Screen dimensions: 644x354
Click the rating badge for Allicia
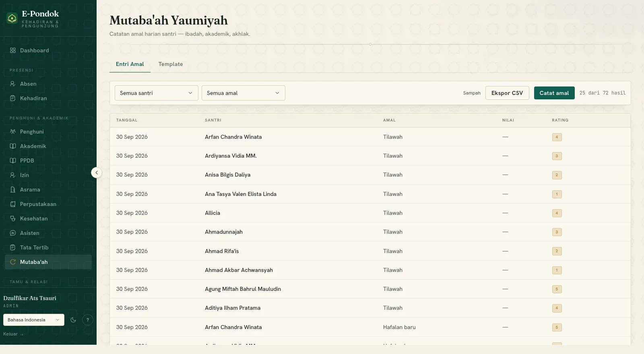[x=557, y=213]
